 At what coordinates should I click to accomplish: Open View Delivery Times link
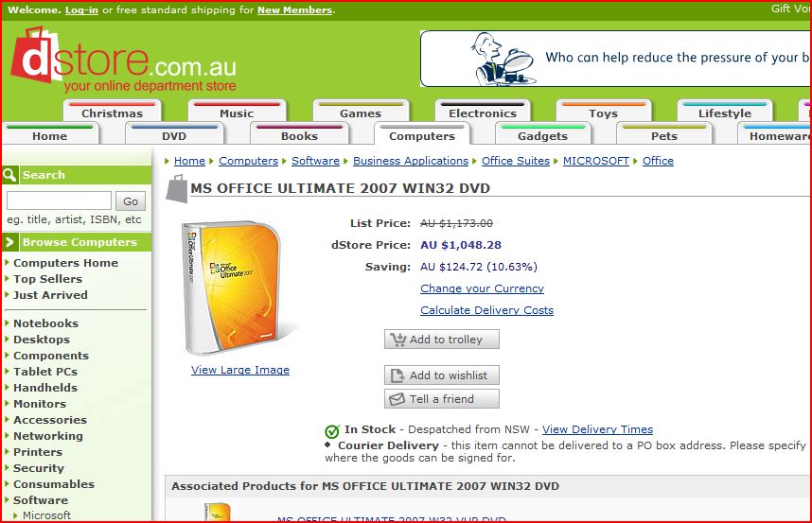pyautogui.click(x=597, y=429)
